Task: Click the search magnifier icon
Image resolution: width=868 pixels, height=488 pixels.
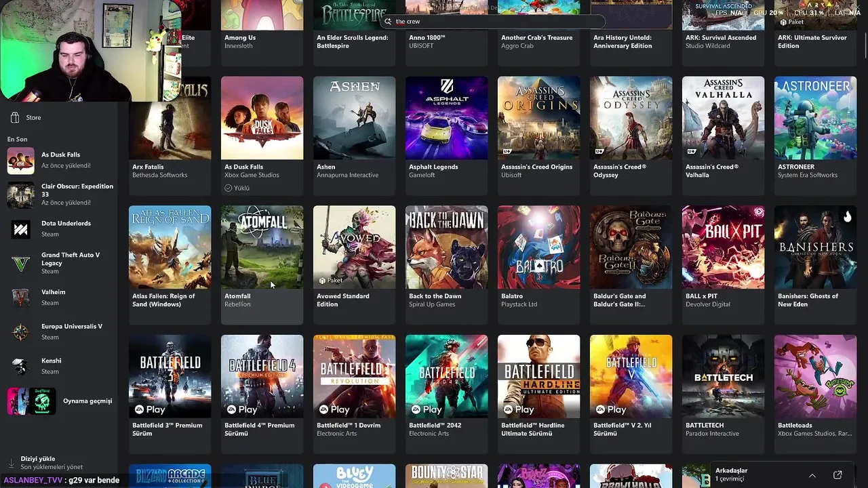Action: coord(388,22)
